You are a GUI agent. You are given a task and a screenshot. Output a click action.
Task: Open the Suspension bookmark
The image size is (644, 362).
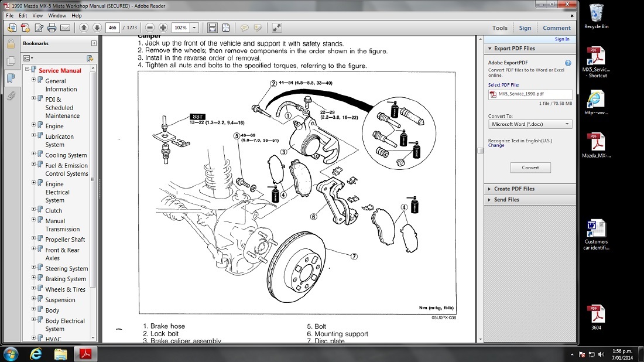60,300
